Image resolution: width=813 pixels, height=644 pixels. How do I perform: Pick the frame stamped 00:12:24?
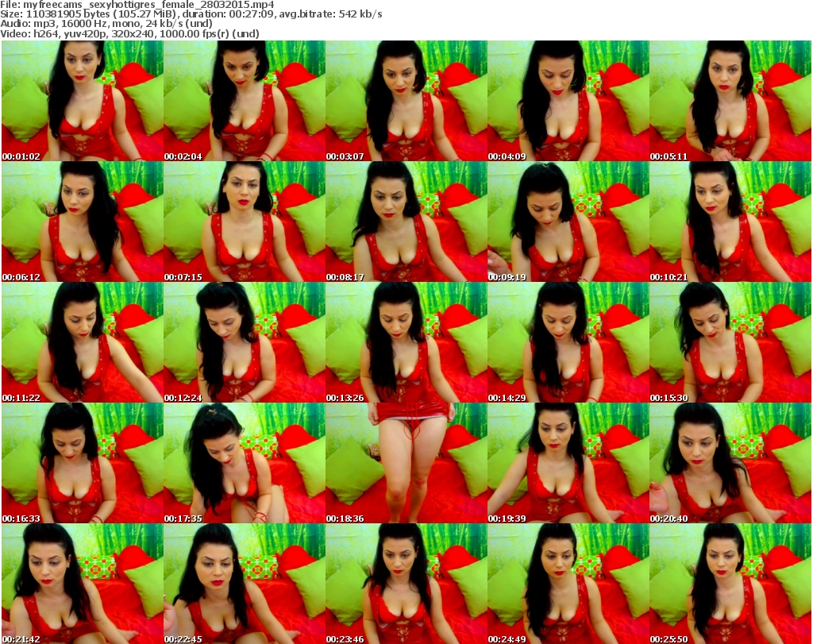coord(245,342)
